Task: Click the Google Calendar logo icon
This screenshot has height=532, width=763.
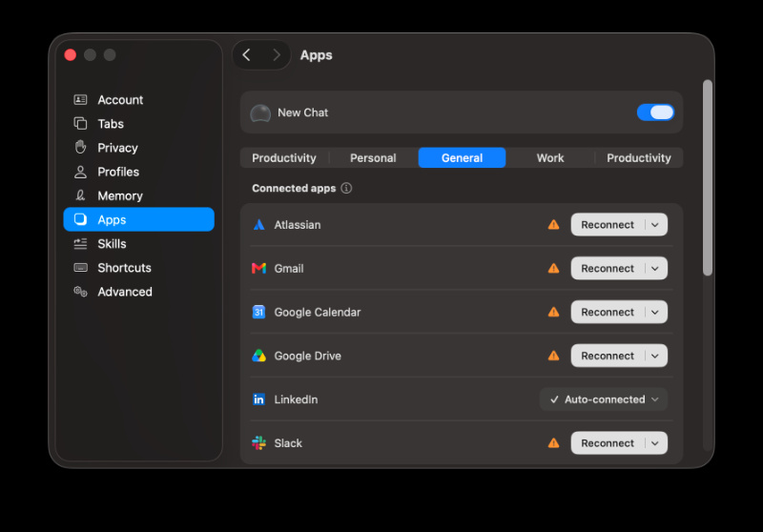Action: (258, 312)
